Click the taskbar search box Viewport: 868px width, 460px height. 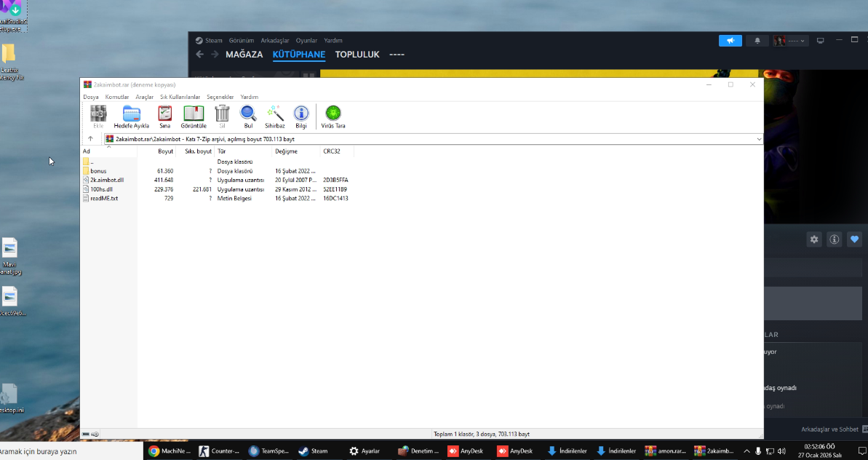click(x=71, y=451)
